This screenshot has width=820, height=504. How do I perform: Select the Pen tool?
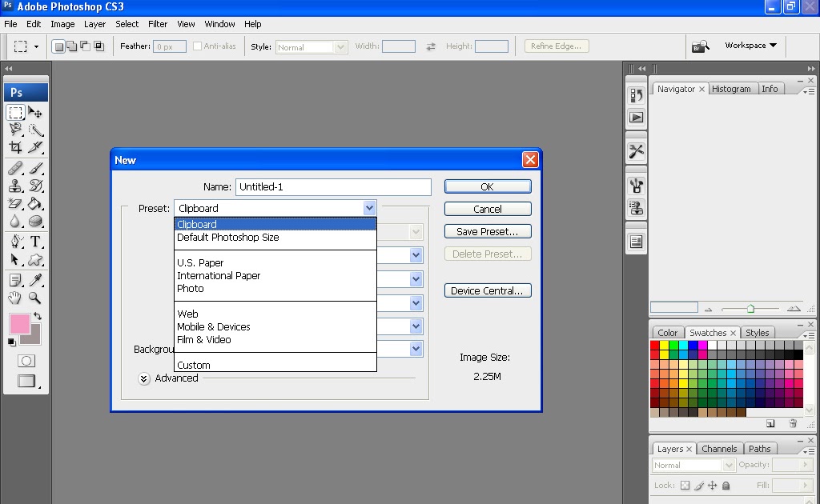coord(16,242)
